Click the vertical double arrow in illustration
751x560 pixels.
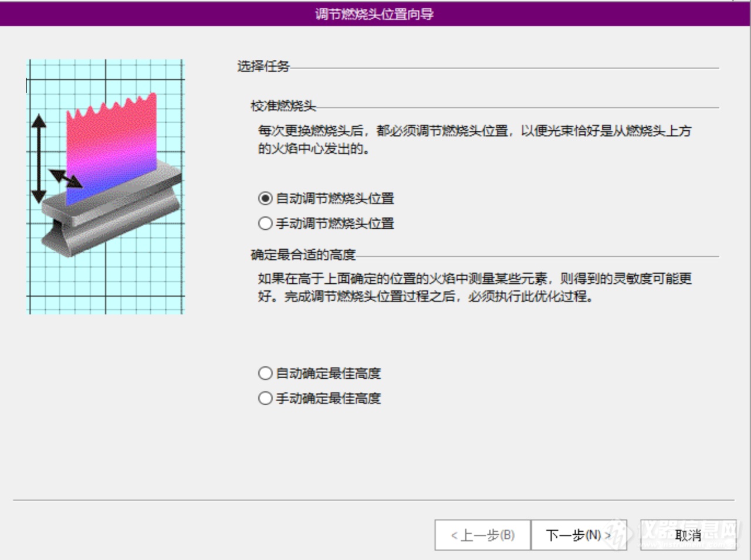coord(39,158)
